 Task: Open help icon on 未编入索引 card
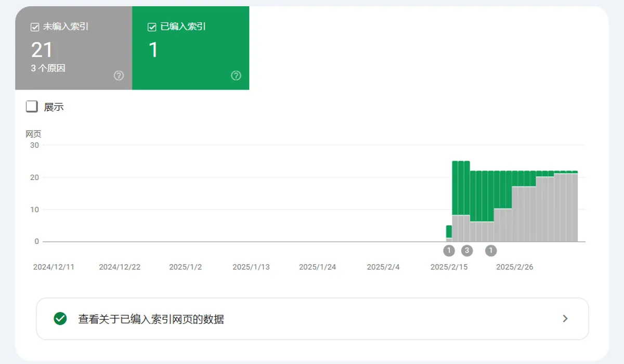pos(119,76)
